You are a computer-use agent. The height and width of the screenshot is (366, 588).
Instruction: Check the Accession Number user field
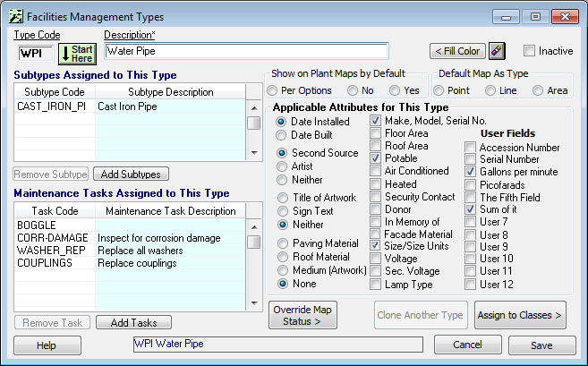pyautogui.click(x=470, y=148)
